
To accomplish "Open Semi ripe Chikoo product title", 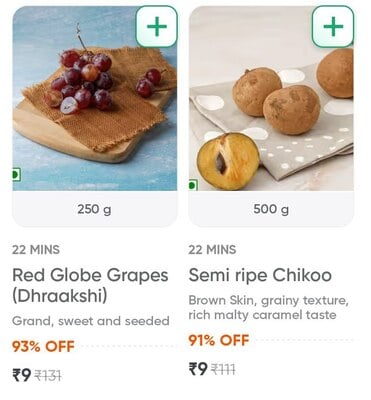I will (260, 275).
